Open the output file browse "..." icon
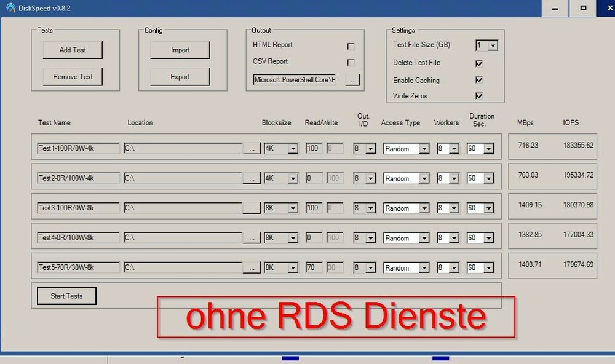615x364 pixels. click(x=351, y=79)
